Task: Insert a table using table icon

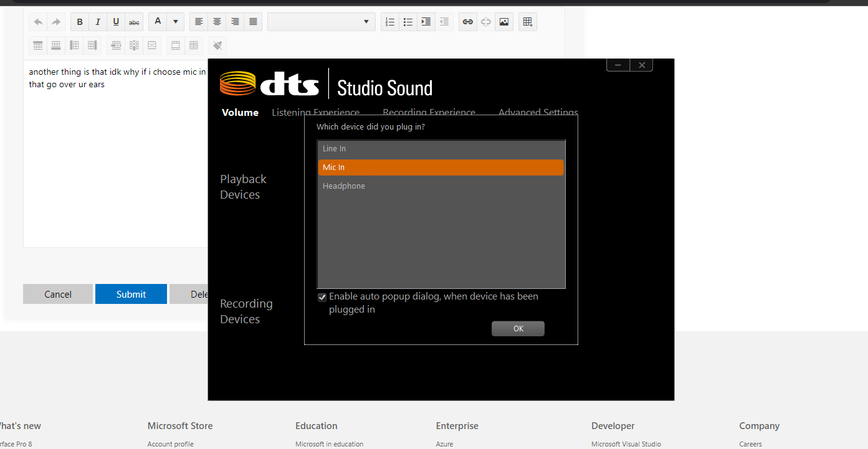Action: click(x=528, y=22)
